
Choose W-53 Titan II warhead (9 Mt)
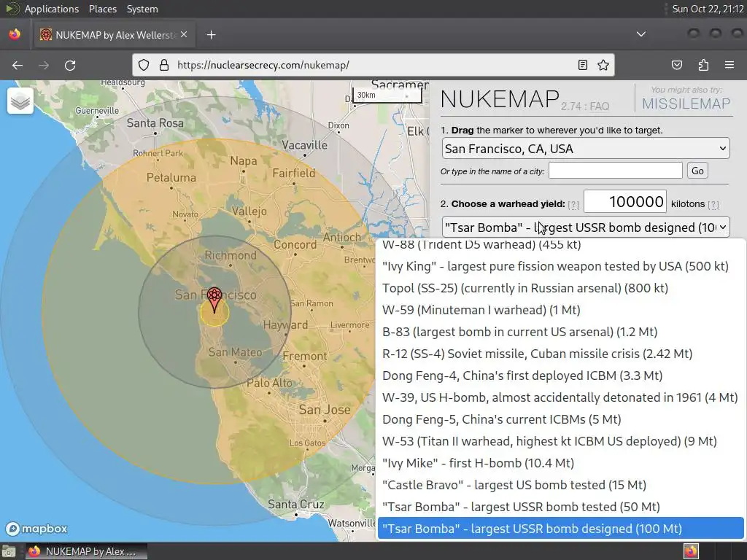coord(561,441)
